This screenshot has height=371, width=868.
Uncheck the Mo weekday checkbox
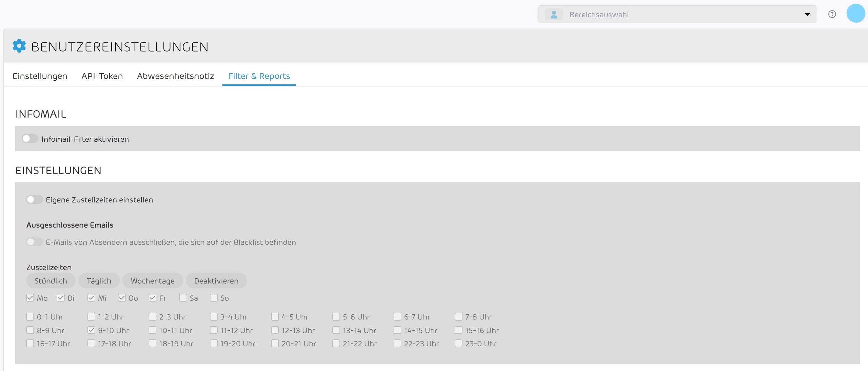pyautogui.click(x=30, y=298)
